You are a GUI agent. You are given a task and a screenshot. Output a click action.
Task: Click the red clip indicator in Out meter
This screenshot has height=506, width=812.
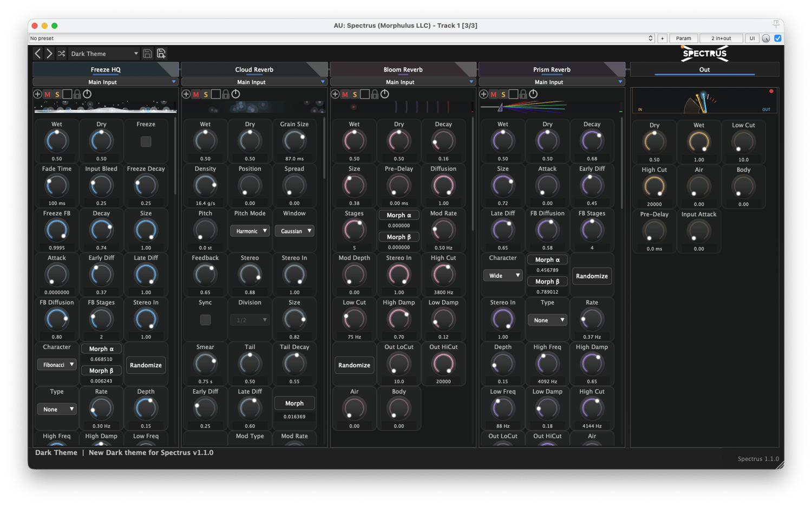(771, 92)
